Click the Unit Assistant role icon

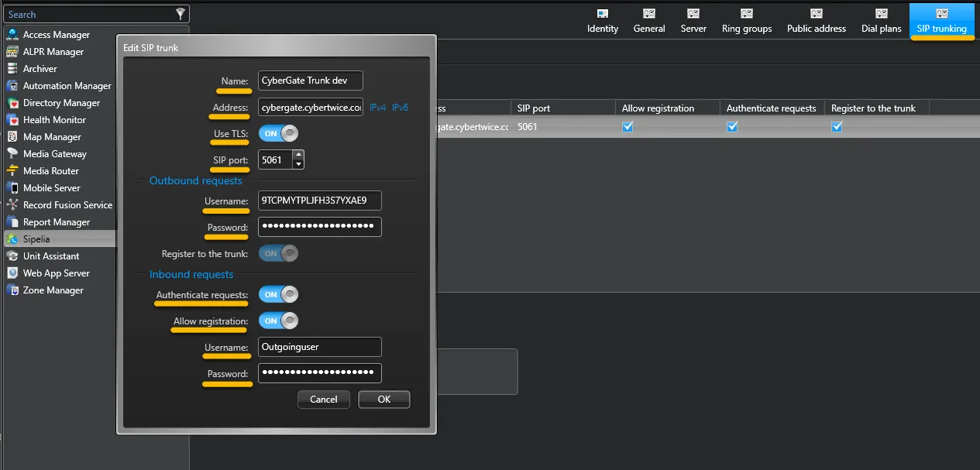coord(12,256)
